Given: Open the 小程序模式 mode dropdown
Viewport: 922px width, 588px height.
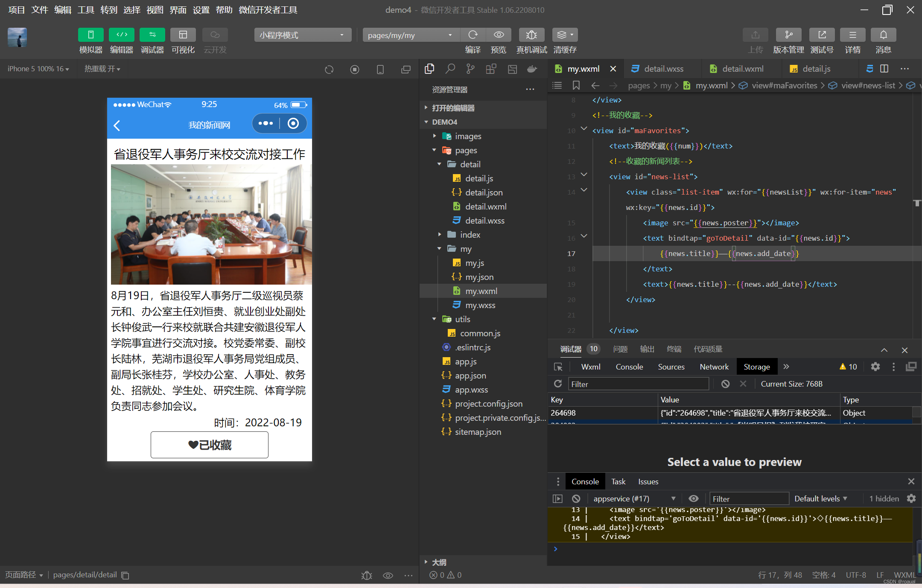Looking at the screenshot, I should [302, 35].
